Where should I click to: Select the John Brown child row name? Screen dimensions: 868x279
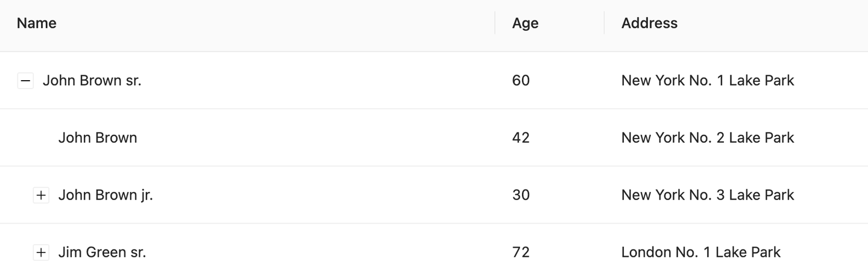point(98,138)
